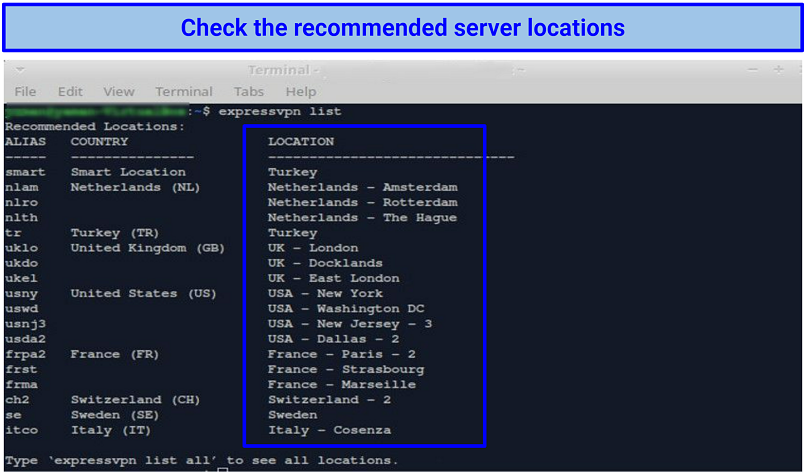Click 'France - Strasbourg' location
Screen dimensions: 806x475
(346, 369)
